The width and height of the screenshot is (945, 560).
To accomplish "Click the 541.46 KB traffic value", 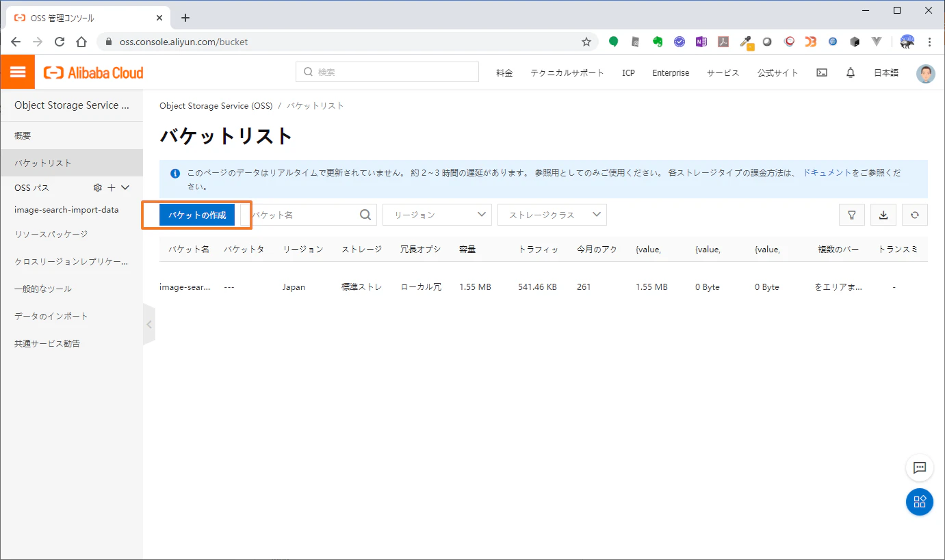I will (x=538, y=287).
